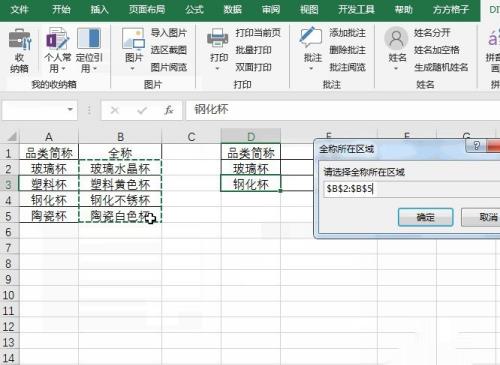Open the Name Box dropdown
The width and height of the screenshot is (500, 365).
[x=70, y=109]
